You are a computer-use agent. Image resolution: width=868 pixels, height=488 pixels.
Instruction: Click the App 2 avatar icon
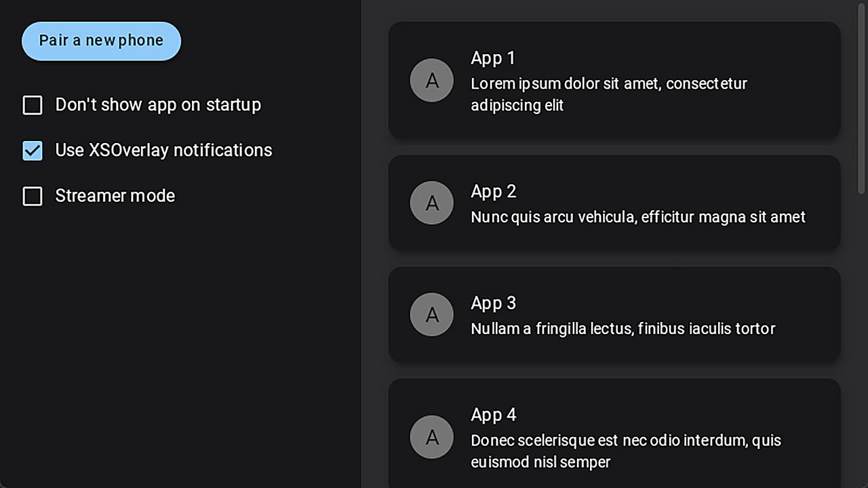(432, 203)
